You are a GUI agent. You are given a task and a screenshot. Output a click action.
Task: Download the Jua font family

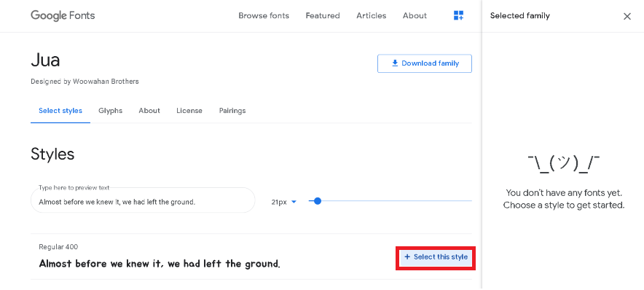(425, 63)
